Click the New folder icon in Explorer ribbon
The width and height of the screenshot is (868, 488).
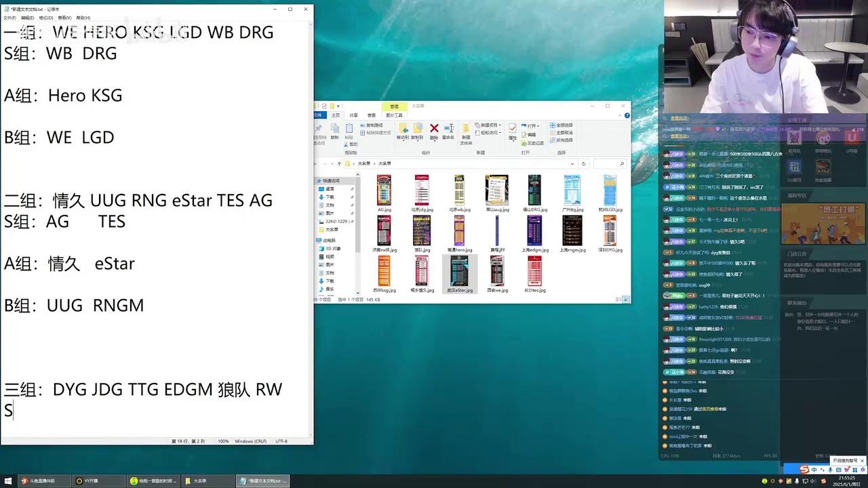click(466, 129)
